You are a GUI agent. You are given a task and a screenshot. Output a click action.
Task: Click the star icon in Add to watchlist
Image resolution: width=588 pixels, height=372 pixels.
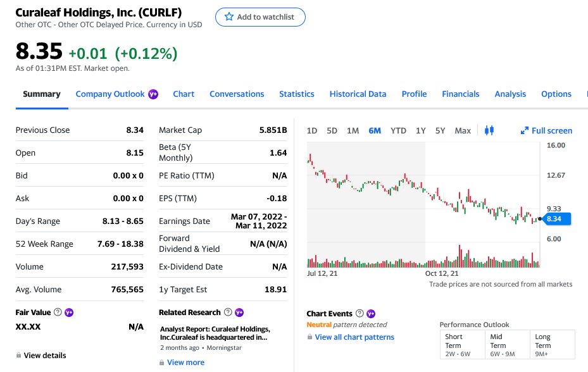tap(228, 16)
